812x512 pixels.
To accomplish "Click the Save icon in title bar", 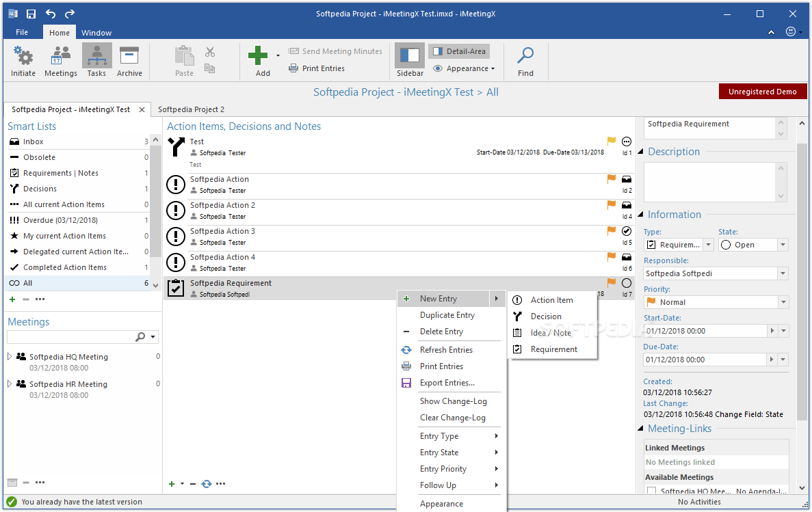I will [x=31, y=14].
